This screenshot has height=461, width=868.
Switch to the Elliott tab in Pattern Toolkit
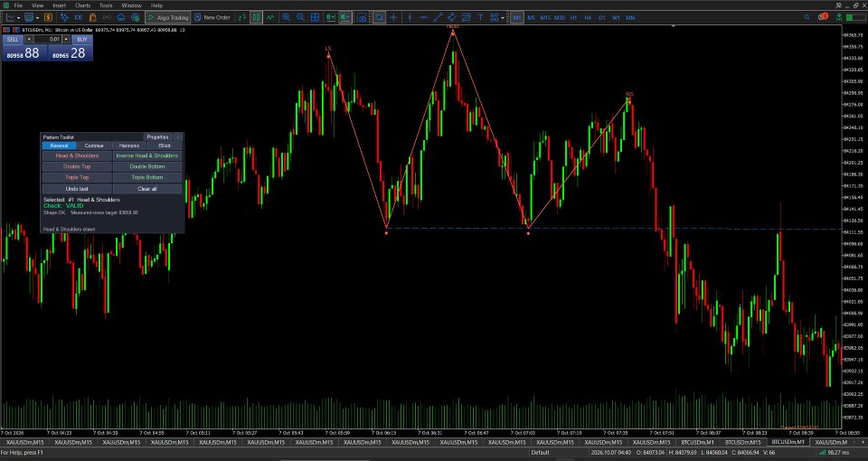(x=165, y=146)
